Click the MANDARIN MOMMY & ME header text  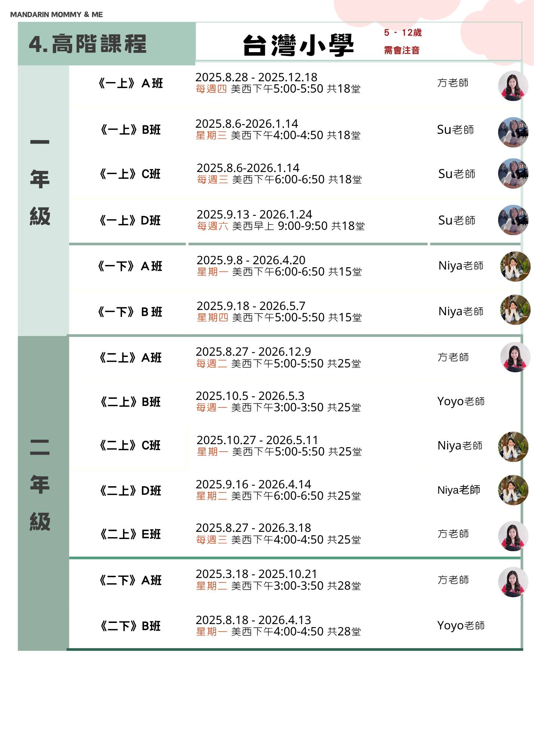(57, 15)
